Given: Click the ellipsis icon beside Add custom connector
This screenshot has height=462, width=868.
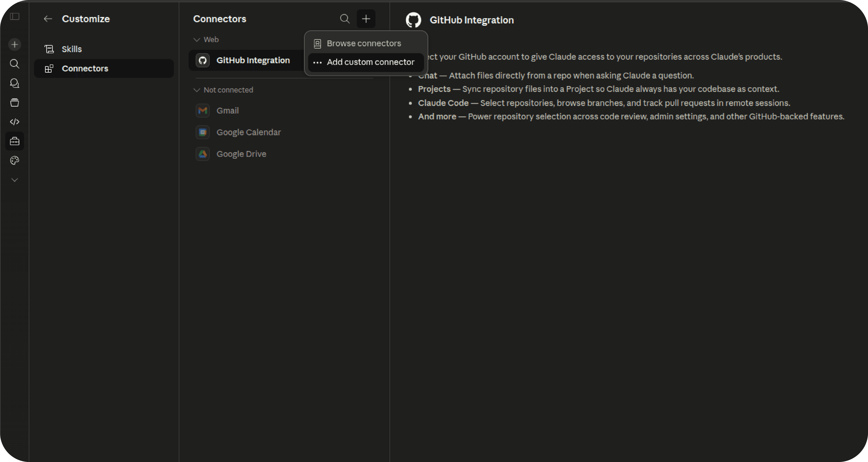Looking at the screenshot, I should coord(317,62).
